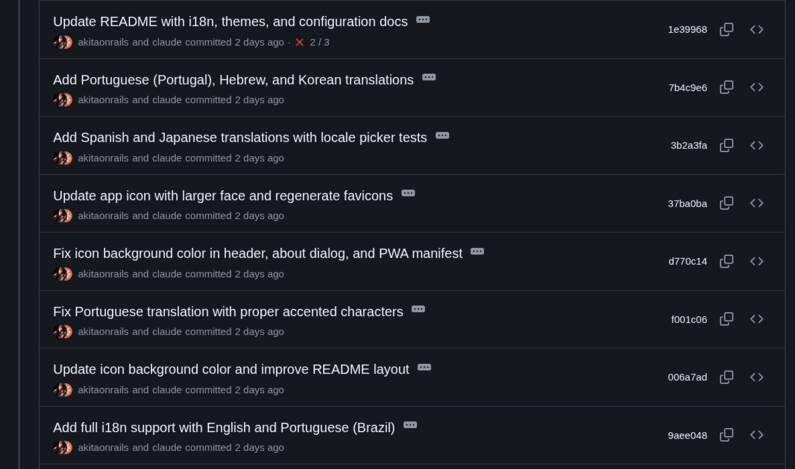Copy full SHA for commit 3b2a3fa
The height and width of the screenshot is (469, 795).
click(x=727, y=146)
